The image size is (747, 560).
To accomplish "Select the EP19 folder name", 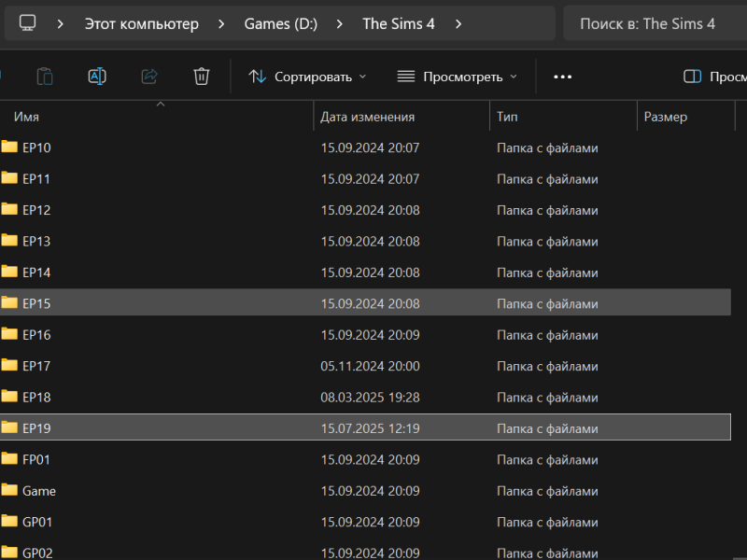I will click(x=36, y=428).
